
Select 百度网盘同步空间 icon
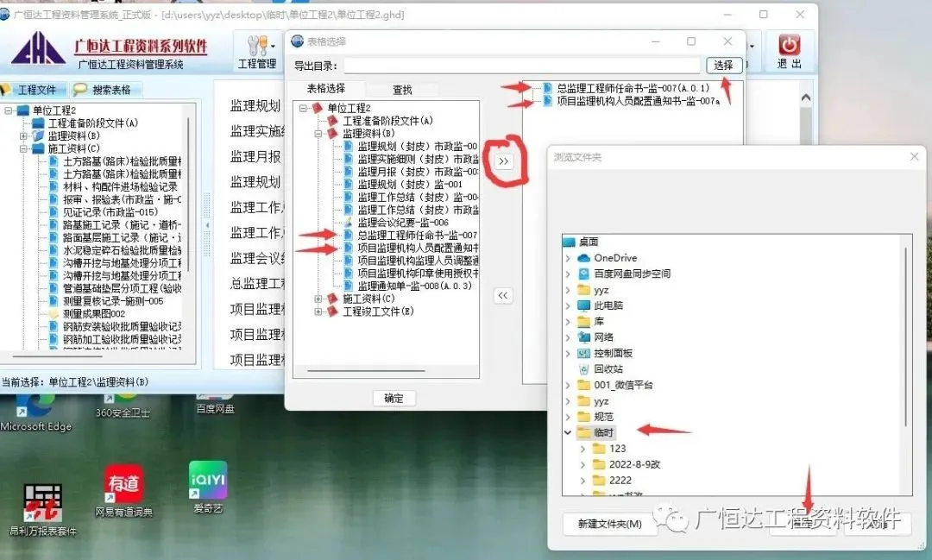coord(583,274)
